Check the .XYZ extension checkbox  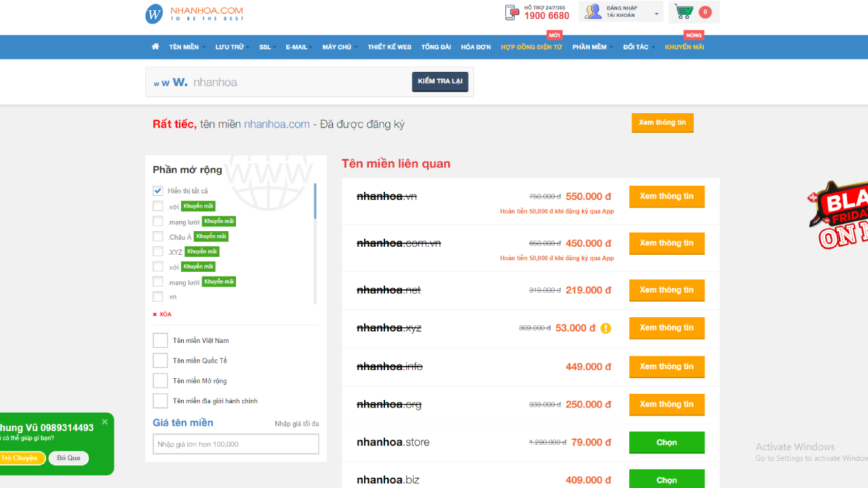(x=158, y=251)
